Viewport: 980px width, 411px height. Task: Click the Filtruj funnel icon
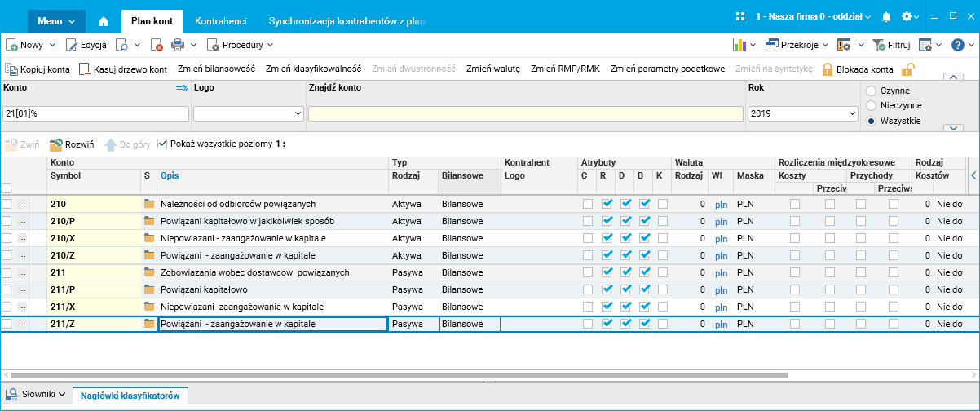(x=878, y=45)
